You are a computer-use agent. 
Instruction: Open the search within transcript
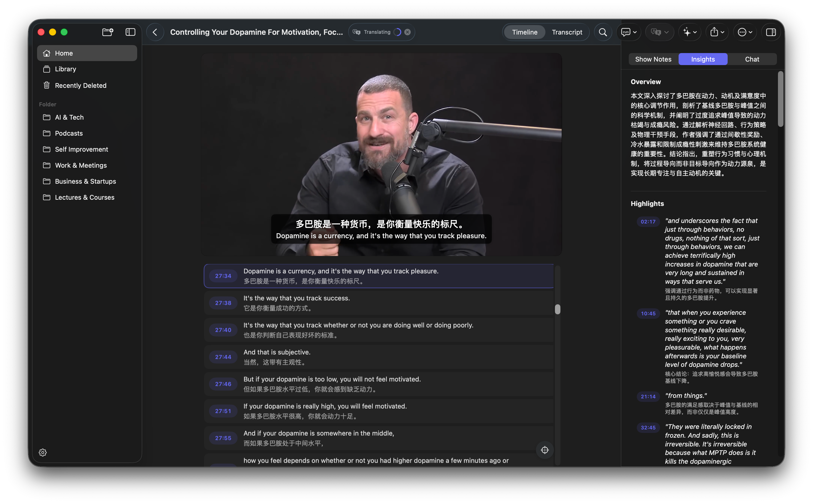[x=603, y=32]
